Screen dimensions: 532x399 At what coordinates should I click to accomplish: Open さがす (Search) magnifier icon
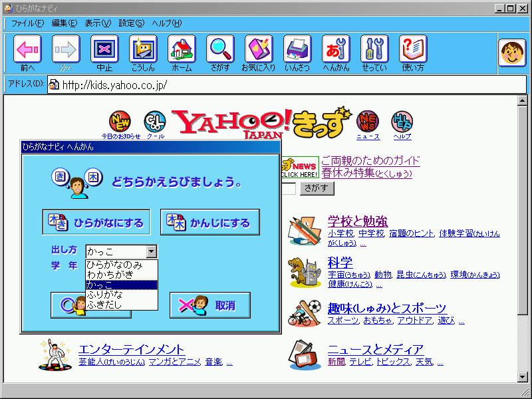click(x=220, y=49)
